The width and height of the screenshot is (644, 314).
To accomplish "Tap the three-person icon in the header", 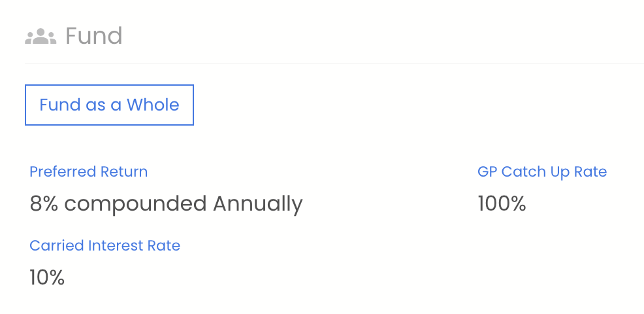I will tap(40, 36).
